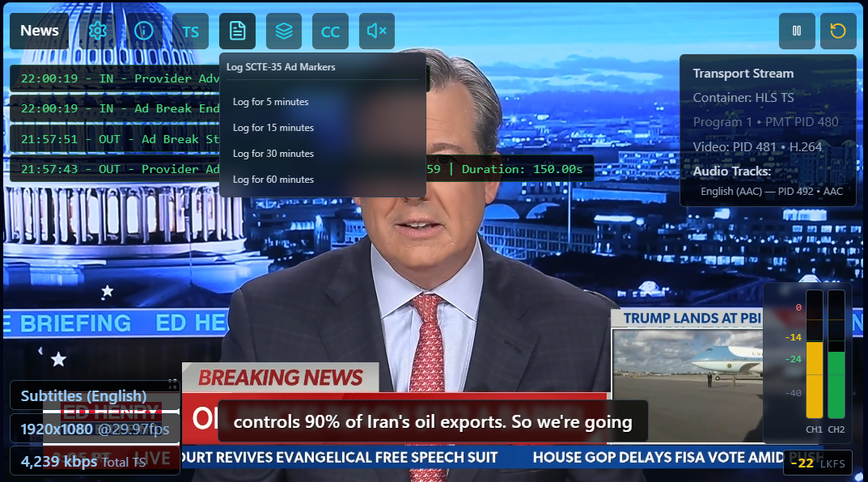
Task: Reload the stream with the refresh icon
Action: point(838,31)
